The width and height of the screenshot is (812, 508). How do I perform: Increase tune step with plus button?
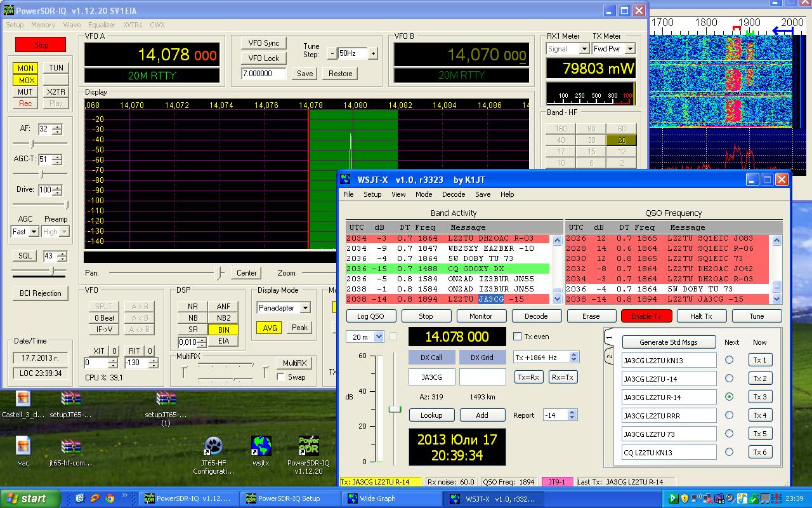(373, 54)
